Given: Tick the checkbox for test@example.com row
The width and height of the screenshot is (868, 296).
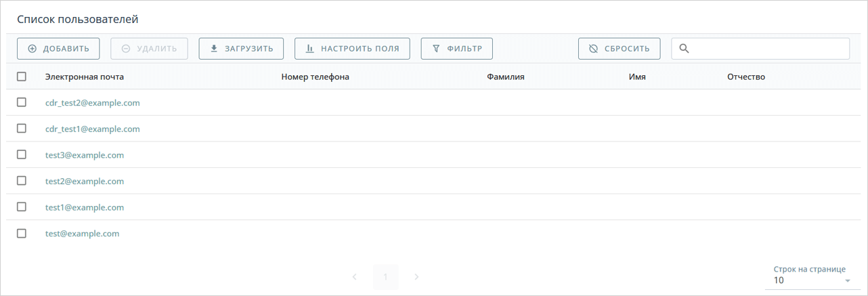Looking at the screenshot, I should point(22,233).
